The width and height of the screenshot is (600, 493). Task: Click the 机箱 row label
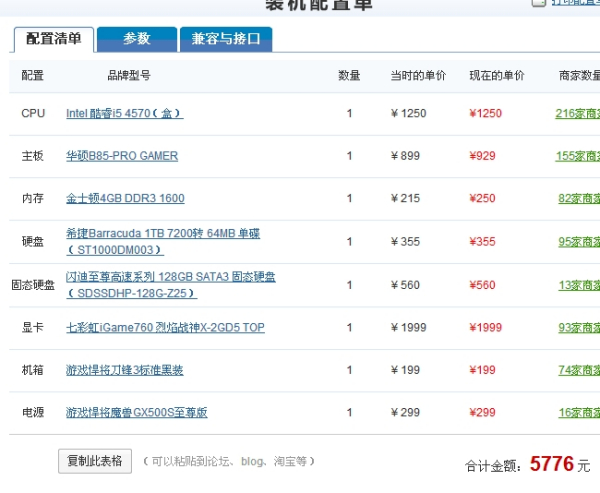coord(33,370)
